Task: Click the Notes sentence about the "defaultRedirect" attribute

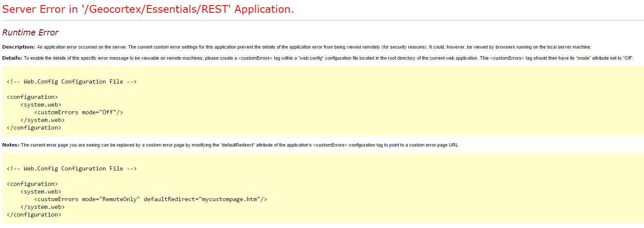Action: tap(240, 145)
